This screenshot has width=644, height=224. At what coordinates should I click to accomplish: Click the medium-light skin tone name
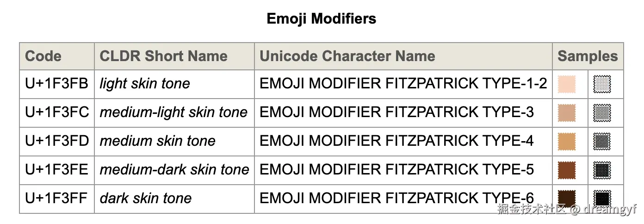pos(173,112)
